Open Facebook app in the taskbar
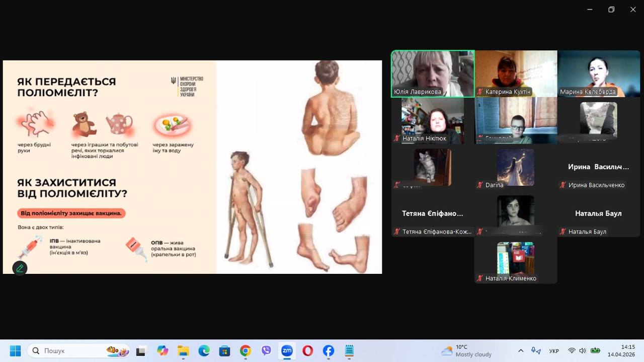The height and width of the screenshot is (362, 644). [328, 351]
